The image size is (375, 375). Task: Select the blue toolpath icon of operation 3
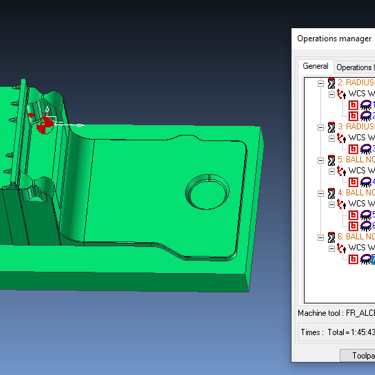pyautogui.click(x=366, y=149)
